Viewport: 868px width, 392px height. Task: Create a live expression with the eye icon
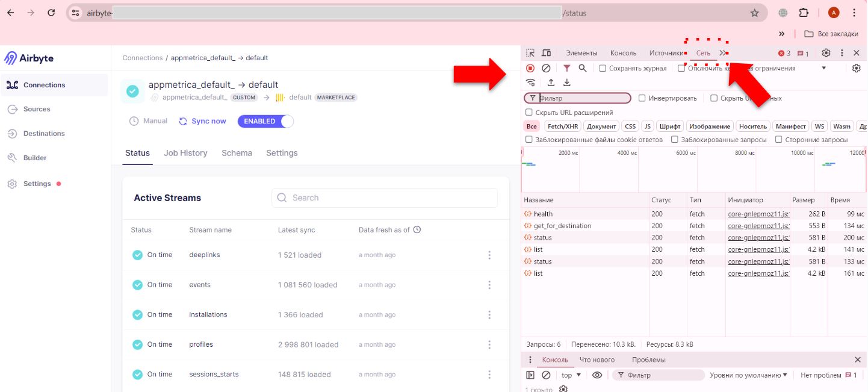(x=597, y=375)
